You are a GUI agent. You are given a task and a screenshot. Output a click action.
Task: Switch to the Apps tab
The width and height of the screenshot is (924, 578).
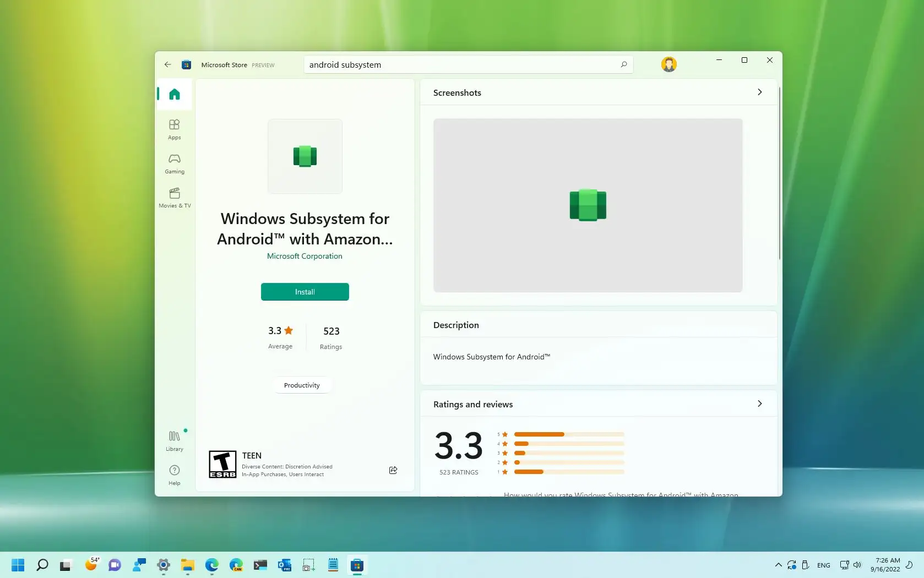[x=175, y=129]
